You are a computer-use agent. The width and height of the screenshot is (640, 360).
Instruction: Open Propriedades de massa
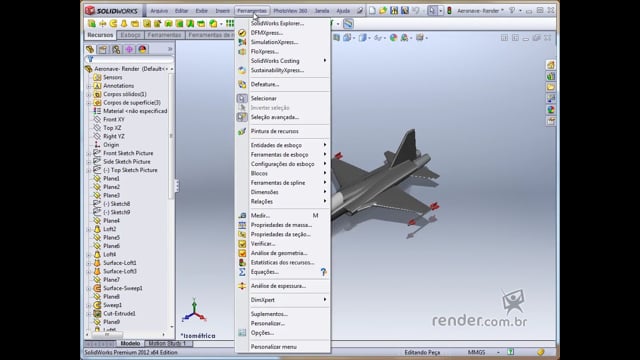pos(282,225)
